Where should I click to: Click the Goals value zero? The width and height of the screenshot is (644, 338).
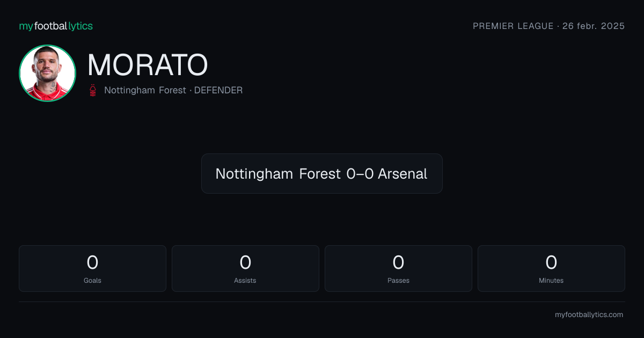click(92, 262)
